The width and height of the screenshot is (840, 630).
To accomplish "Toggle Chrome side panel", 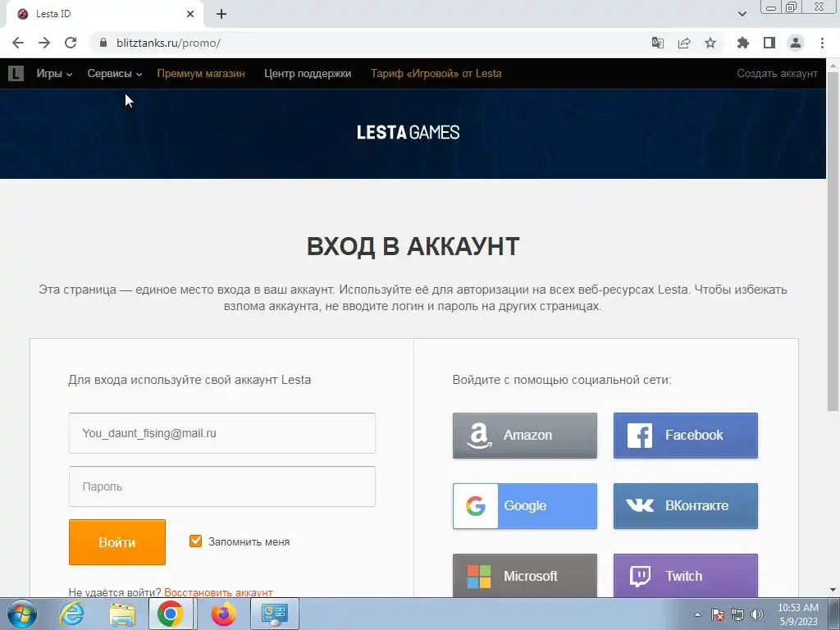I will click(769, 43).
